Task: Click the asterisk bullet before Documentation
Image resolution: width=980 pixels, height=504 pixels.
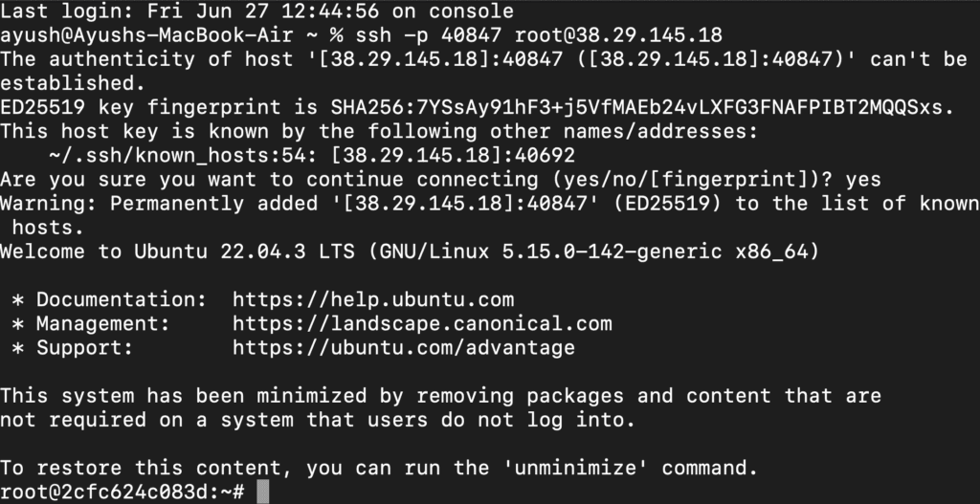Action: point(18,301)
